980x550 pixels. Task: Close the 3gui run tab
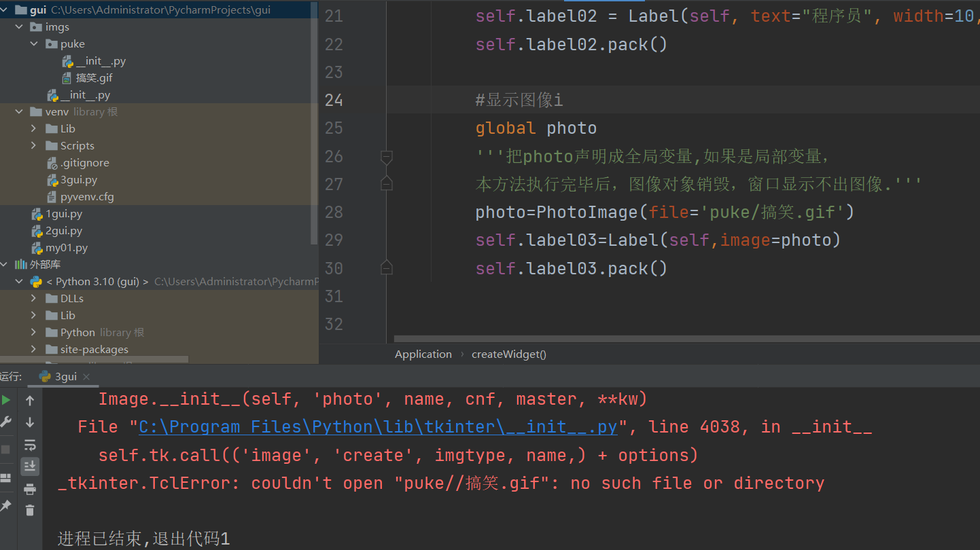point(86,377)
